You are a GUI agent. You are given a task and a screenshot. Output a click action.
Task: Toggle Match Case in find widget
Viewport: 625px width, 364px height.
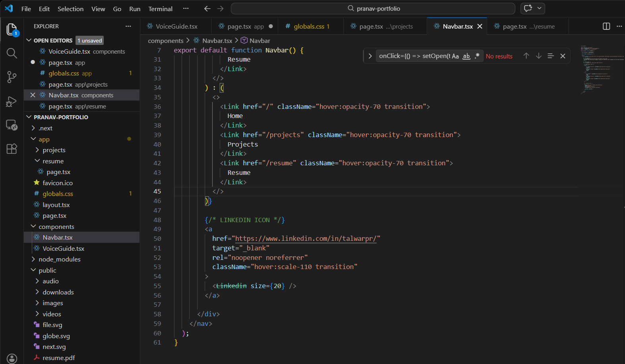coord(455,56)
